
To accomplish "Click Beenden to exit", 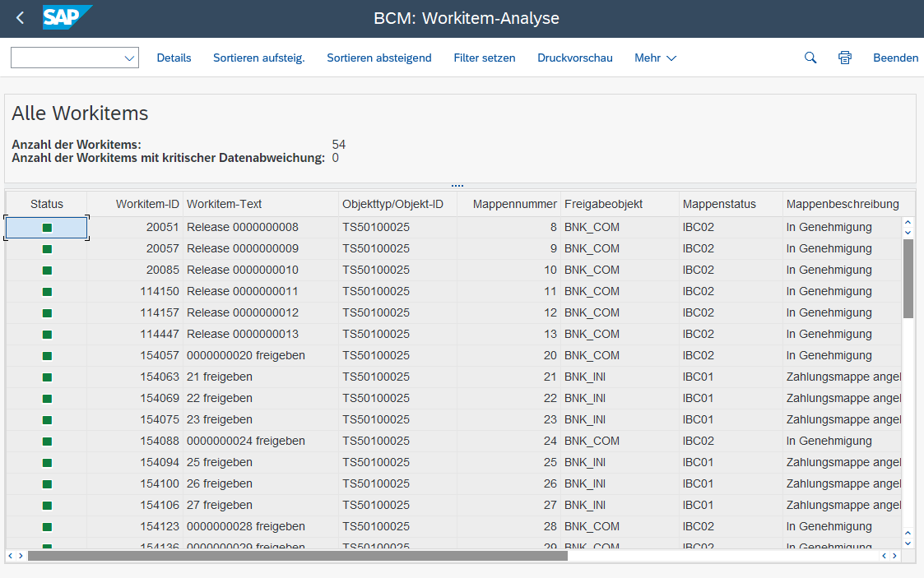I will [895, 58].
